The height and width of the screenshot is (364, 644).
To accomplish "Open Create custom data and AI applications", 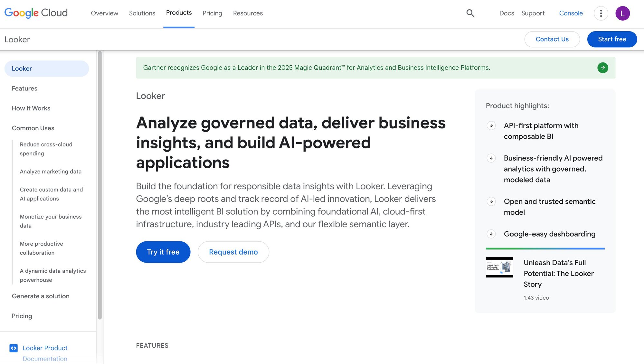I will [51, 194].
